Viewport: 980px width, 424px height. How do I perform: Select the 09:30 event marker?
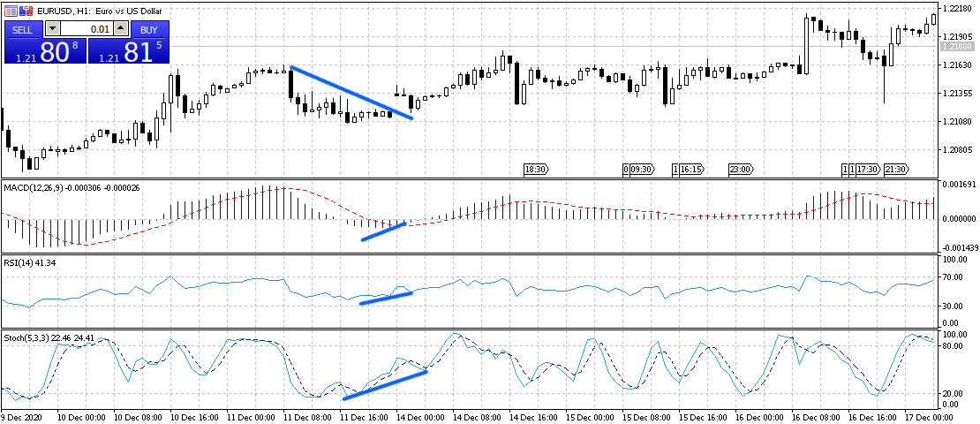(642, 169)
